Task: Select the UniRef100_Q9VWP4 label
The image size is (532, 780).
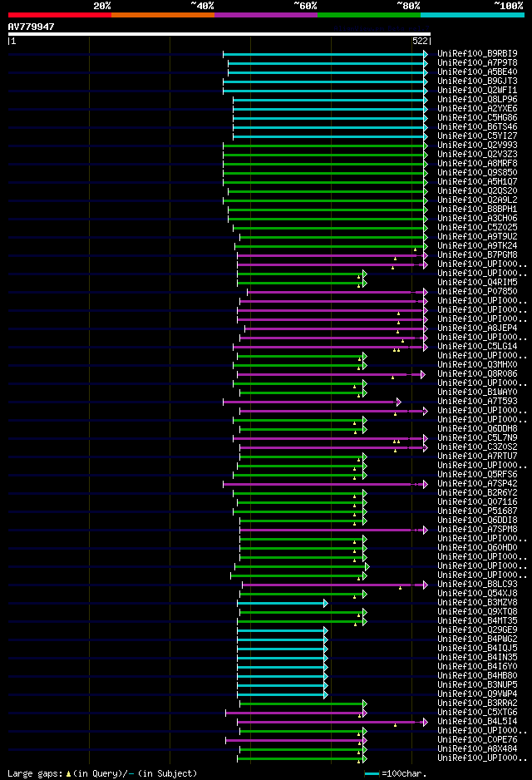Action: pos(477,694)
